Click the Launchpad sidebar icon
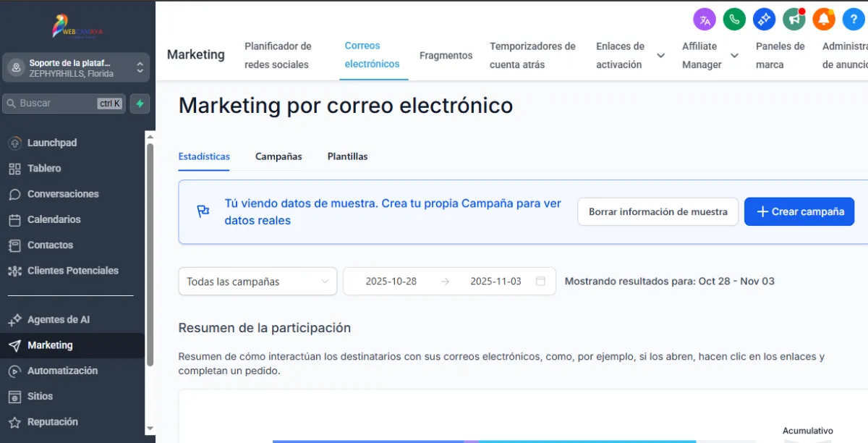 (x=14, y=143)
